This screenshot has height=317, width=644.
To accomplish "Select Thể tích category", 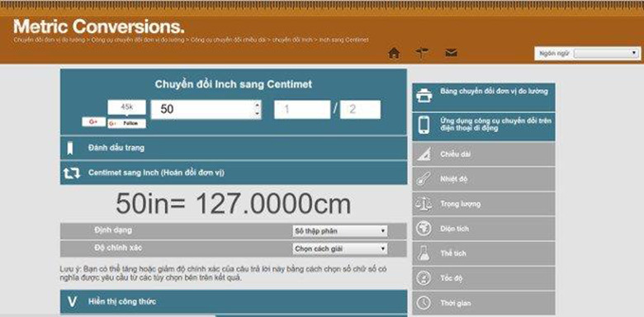I will click(483, 253).
